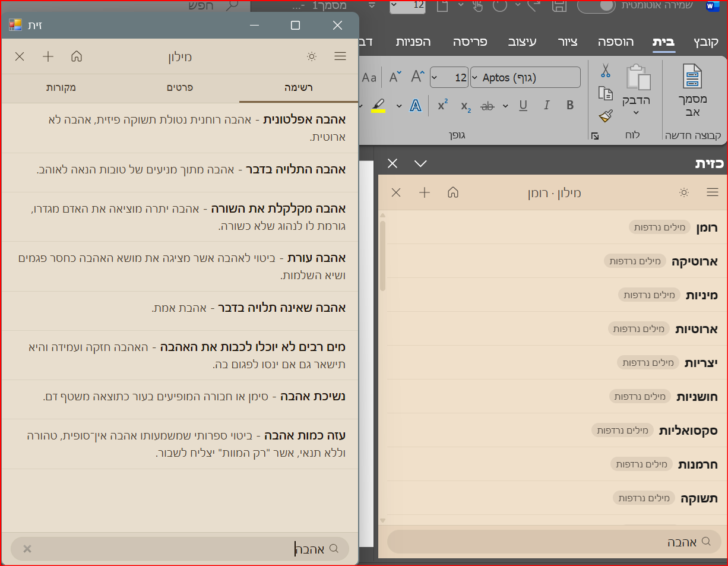This screenshot has height=566, width=728.
Task: Click the plus icon in the כזית Word pane
Action: pos(424,192)
